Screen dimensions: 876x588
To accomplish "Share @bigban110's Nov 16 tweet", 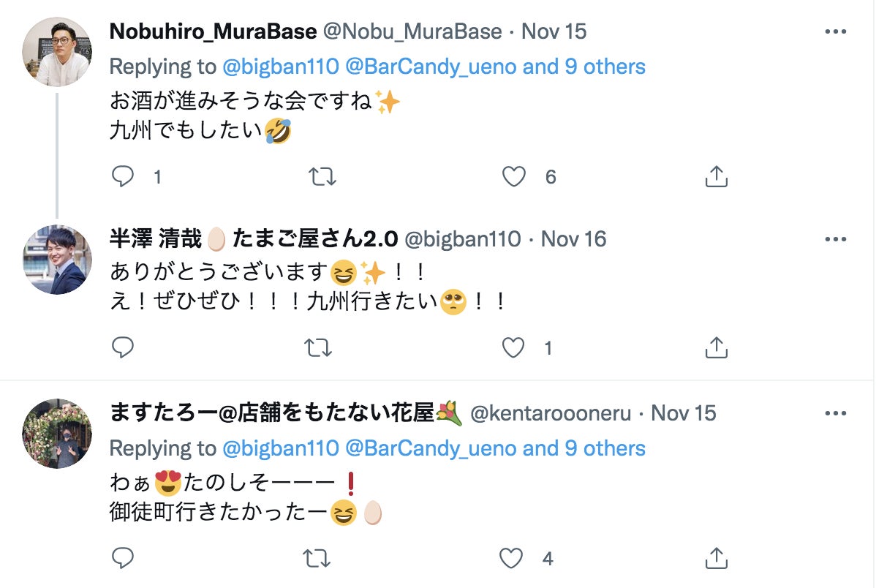I will tap(716, 347).
